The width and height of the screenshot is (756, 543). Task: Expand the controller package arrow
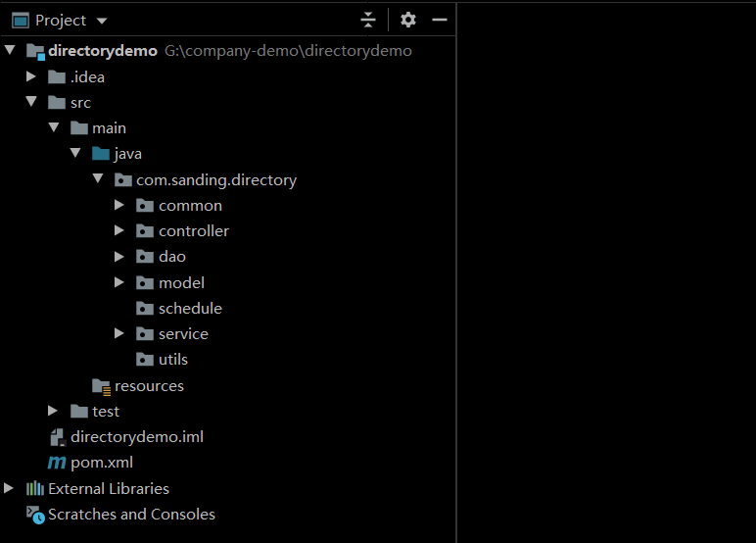pos(119,230)
